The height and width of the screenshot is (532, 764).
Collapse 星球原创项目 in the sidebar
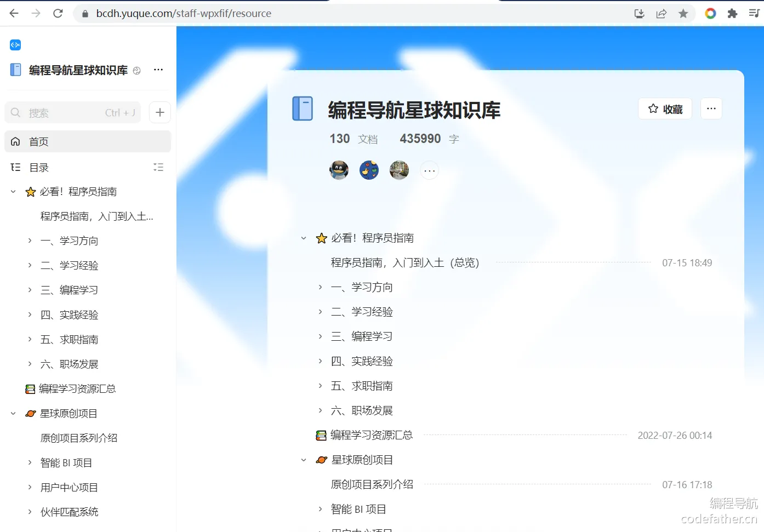(x=13, y=414)
